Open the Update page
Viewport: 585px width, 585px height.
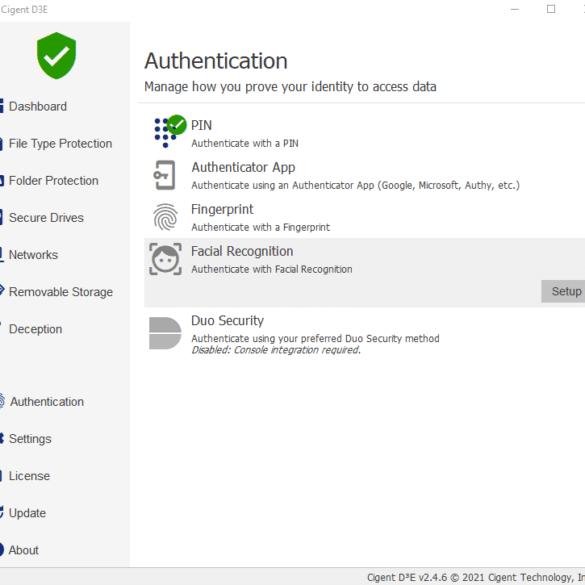(x=27, y=513)
